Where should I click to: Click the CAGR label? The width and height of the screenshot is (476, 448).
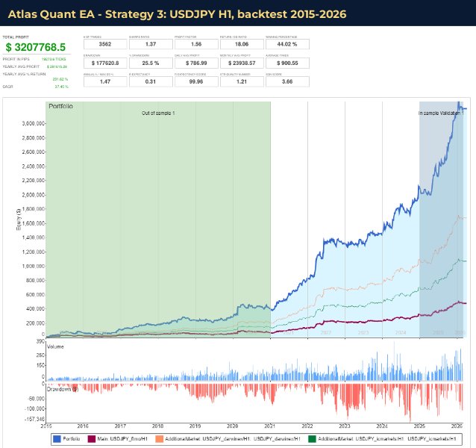[8, 87]
